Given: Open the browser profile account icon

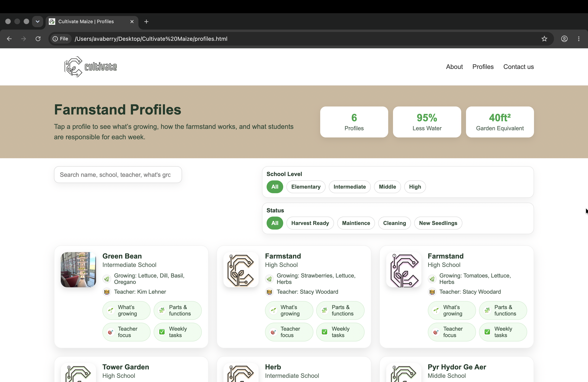Looking at the screenshot, I should coord(564,39).
